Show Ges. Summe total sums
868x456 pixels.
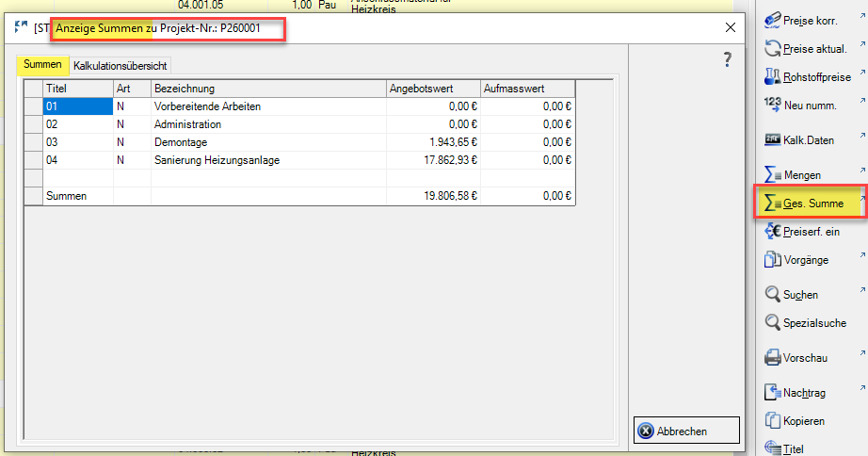click(773, 204)
